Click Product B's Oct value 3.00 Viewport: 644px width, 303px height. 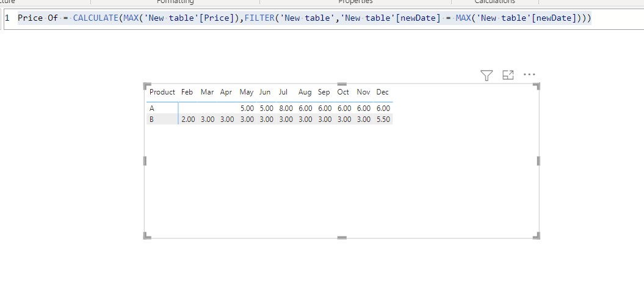[344, 119]
